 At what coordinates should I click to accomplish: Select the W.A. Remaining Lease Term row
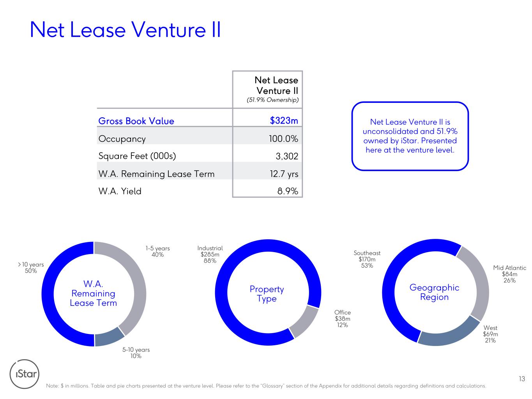[x=200, y=174]
